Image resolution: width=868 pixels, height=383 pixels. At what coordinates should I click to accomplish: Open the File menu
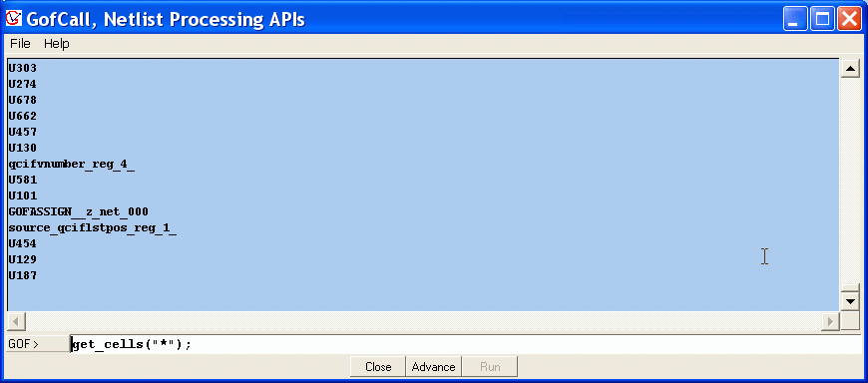click(20, 43)
